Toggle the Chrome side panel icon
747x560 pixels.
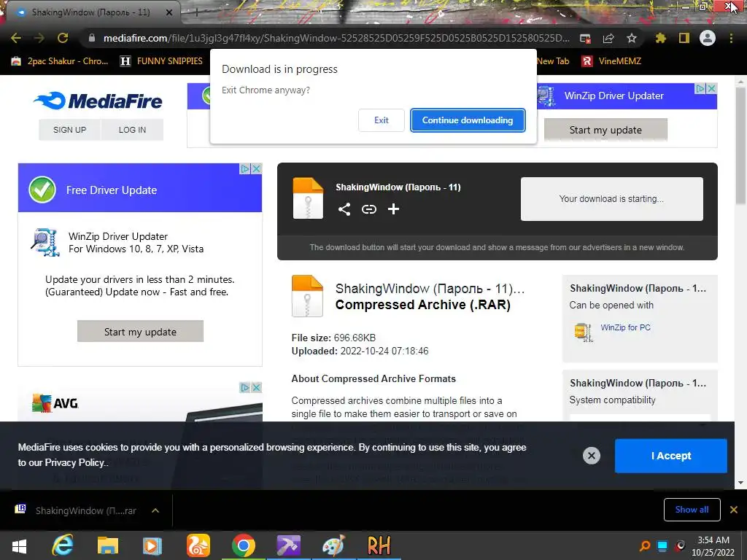point(684,38)
